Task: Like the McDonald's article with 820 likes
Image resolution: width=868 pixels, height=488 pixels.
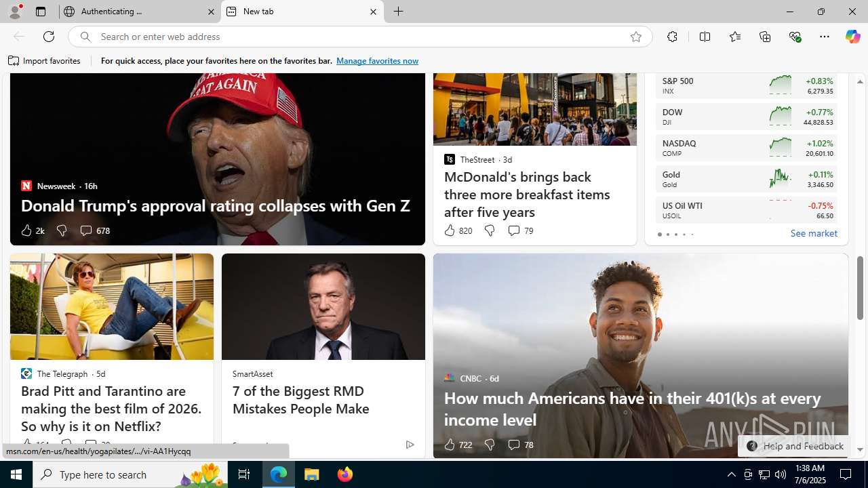Action: [458, 230]
